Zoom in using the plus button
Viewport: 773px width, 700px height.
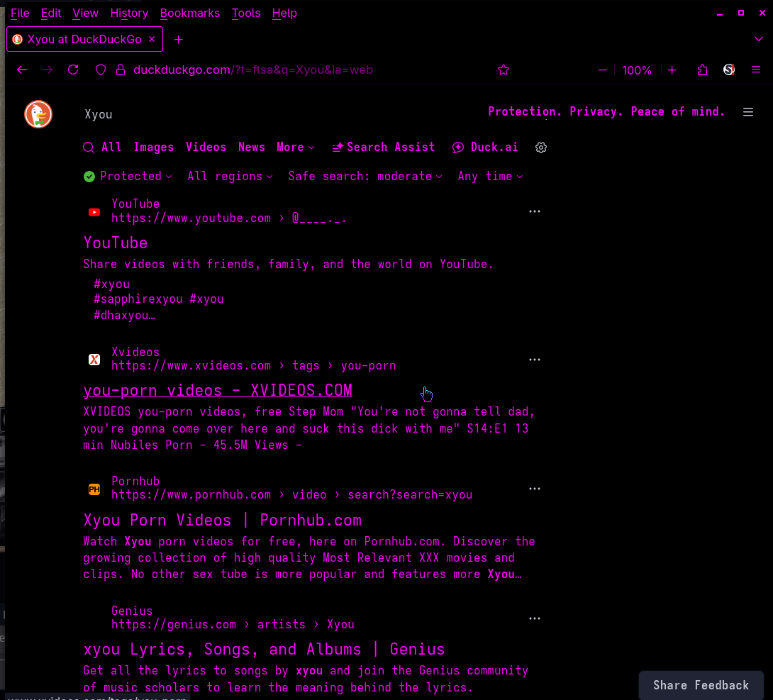point(672,70)
